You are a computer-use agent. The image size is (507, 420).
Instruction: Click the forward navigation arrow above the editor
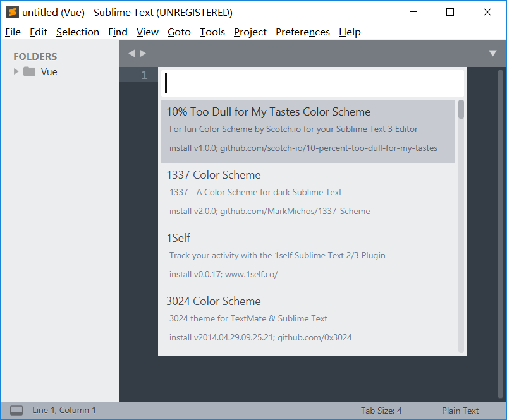point(140,53)
